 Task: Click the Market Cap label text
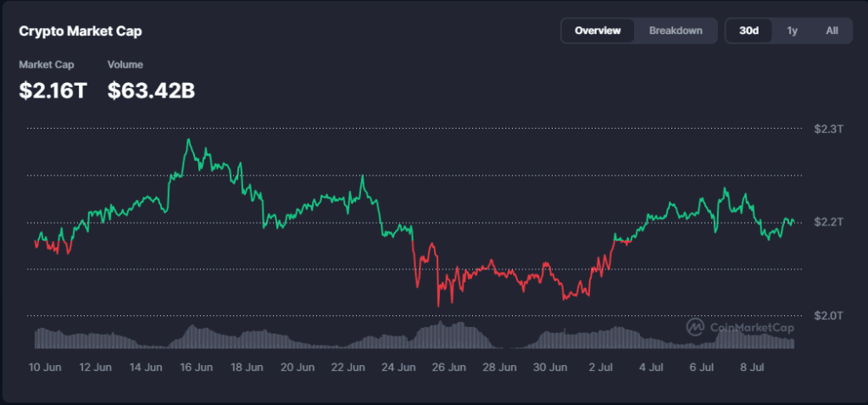click(x=47, y=64)
